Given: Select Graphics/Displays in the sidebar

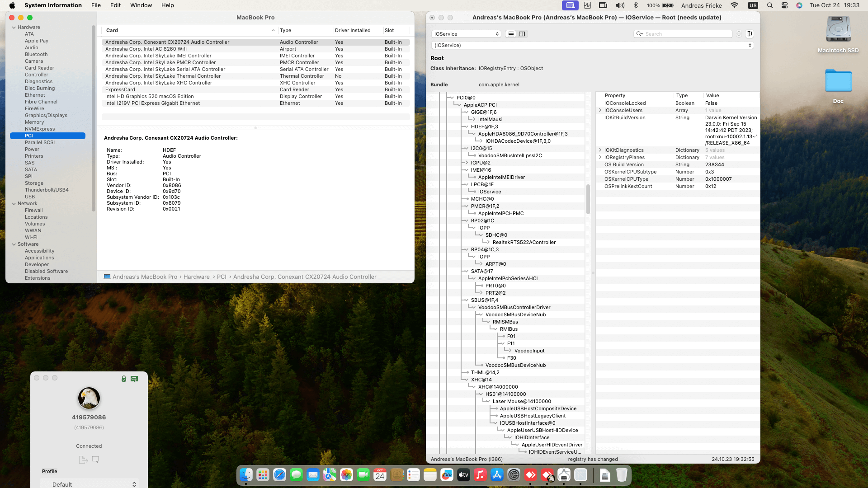Looking at the screenshot, I should 46,115.
